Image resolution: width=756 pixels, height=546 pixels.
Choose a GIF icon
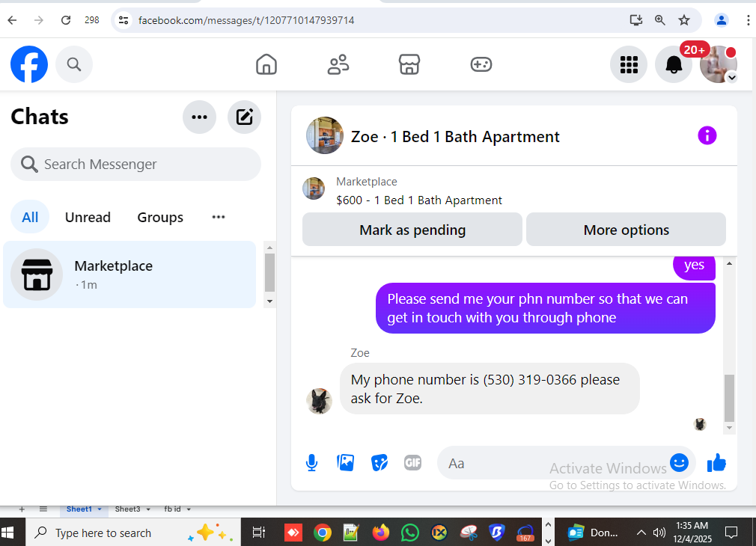click(412, 463)
